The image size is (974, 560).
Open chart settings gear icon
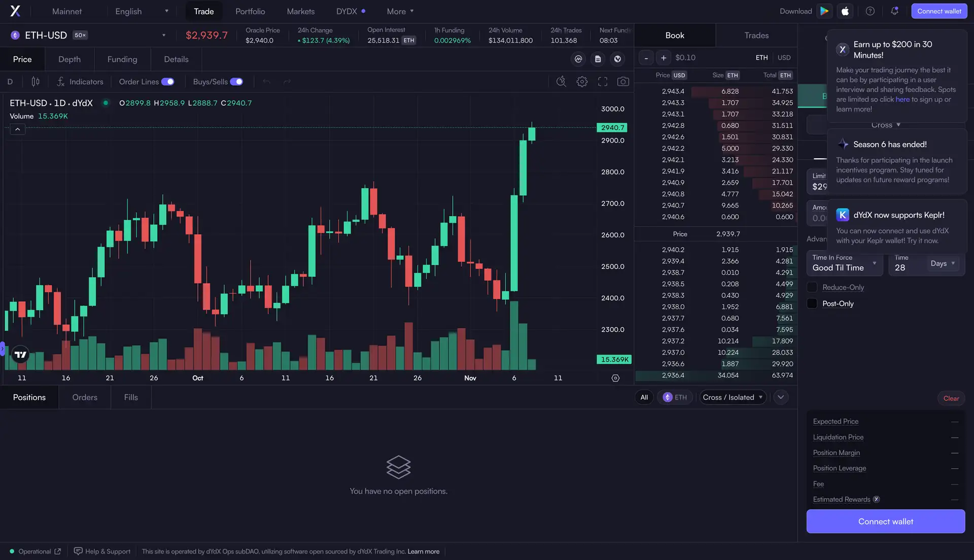(x=582, y=82)
